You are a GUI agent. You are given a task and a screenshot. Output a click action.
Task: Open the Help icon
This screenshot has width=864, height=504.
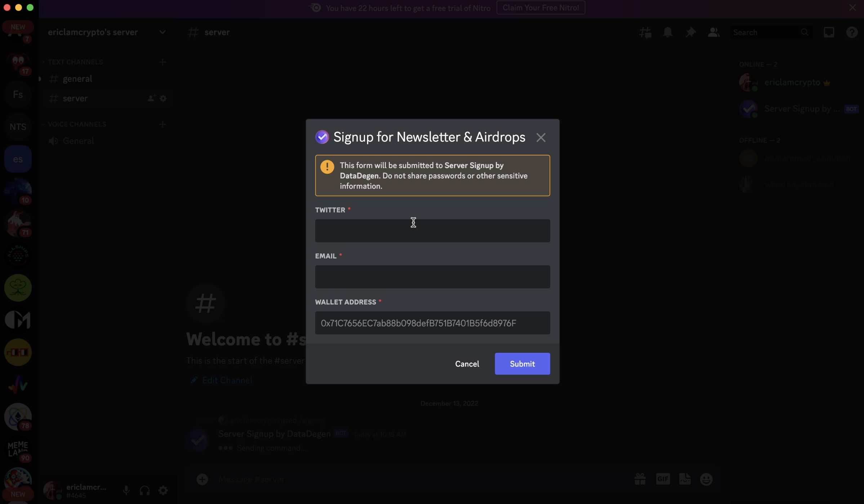tap(852, 32)
